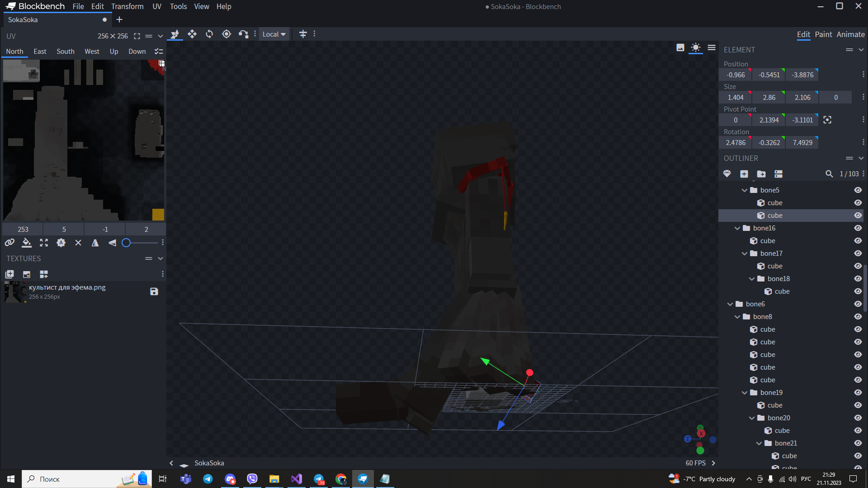Collapse the bone19 group
The image size is (868, 488).
tap(745, 393)
